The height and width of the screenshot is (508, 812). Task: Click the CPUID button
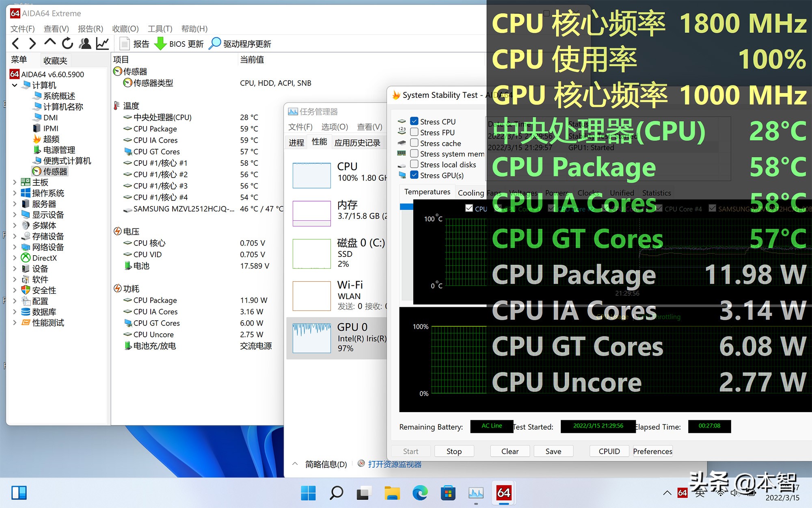click(x=609, y=451)
